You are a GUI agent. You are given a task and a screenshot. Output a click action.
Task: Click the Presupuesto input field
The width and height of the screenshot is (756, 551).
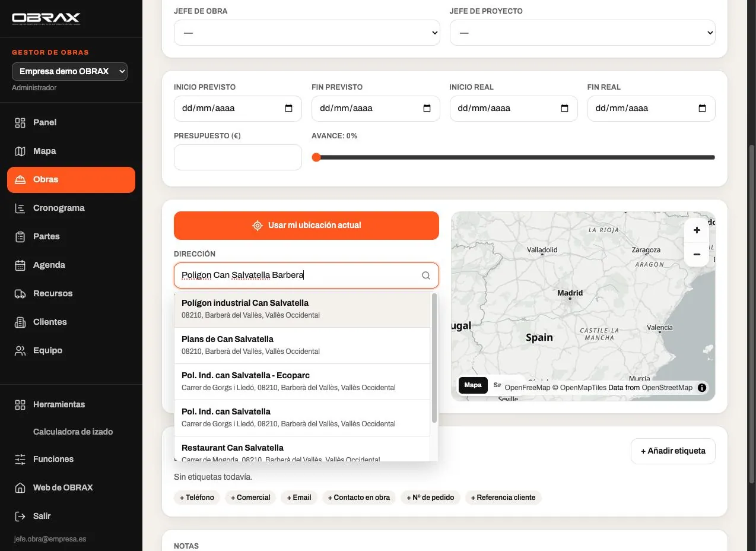(x=238, y=157)
